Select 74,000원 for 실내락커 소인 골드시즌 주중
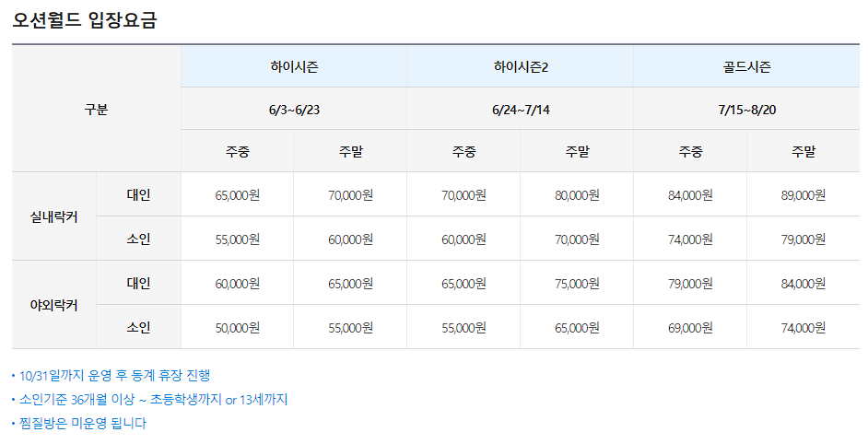Image resolution: width=868 pixels, height=444 pixels. pos(690,240)
